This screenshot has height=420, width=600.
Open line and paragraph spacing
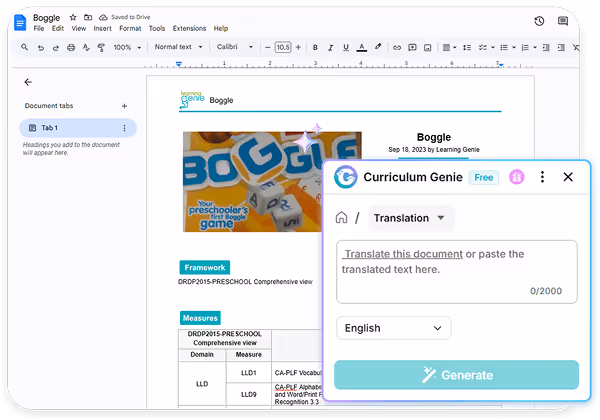tap(467, 47)
